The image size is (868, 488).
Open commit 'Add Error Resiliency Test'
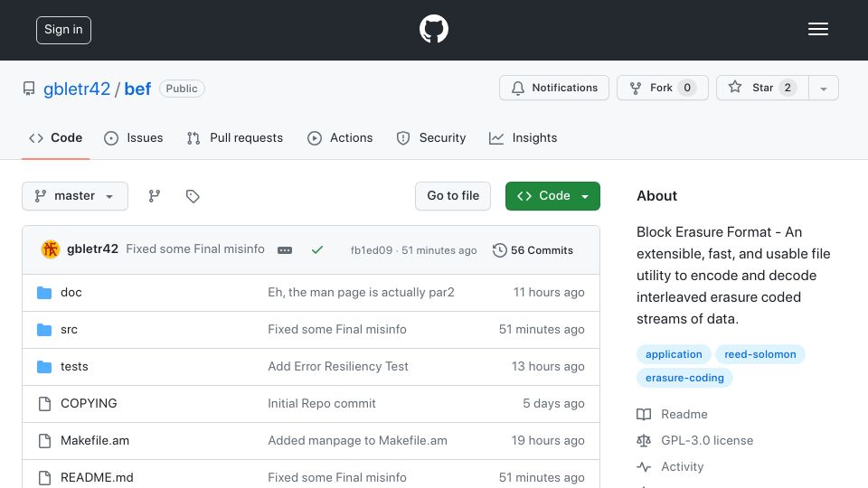[x=337, y=366]
